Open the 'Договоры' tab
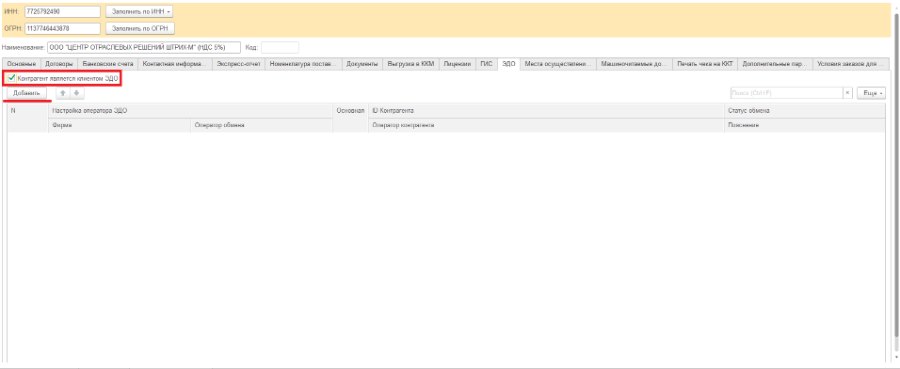 pos(59,64)
